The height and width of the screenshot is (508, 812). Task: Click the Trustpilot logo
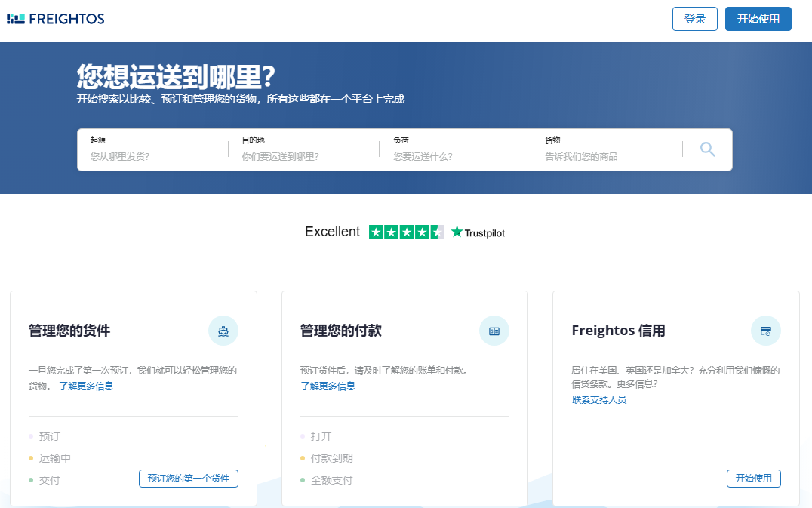[478, 232]
